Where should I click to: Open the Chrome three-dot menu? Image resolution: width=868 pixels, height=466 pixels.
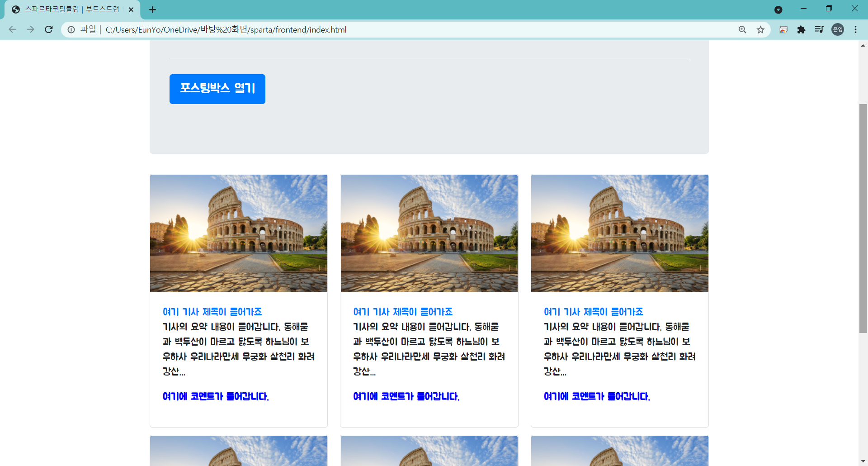(x=855, y=29)
